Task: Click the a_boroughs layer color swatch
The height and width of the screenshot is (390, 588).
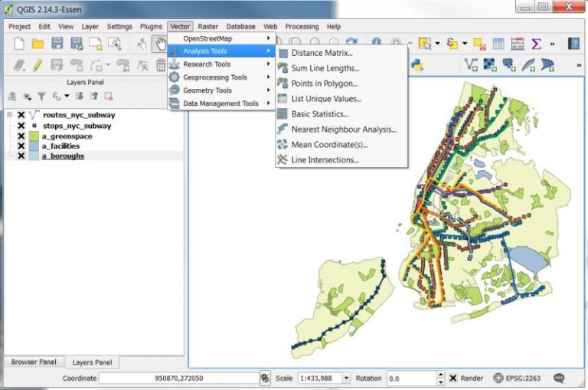Action: 34,156
